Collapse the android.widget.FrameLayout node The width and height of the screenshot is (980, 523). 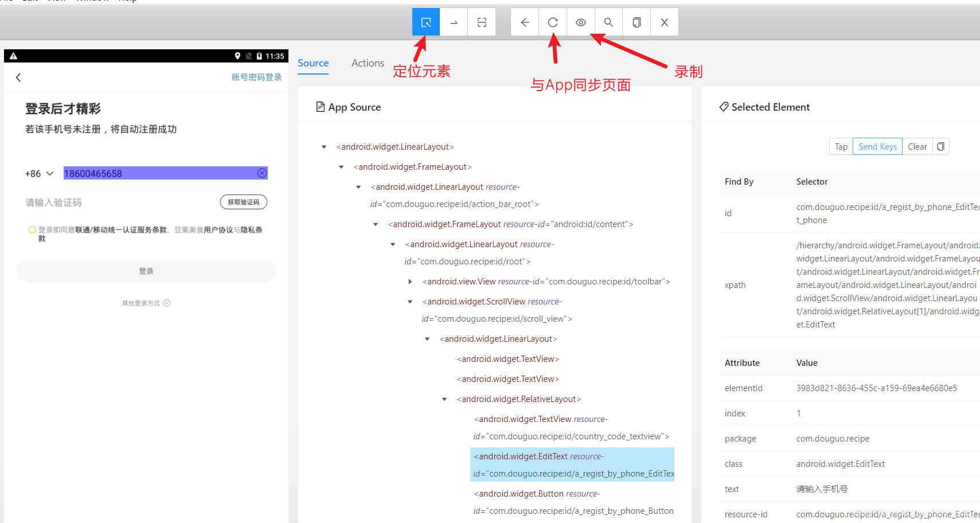click(341, 167)
